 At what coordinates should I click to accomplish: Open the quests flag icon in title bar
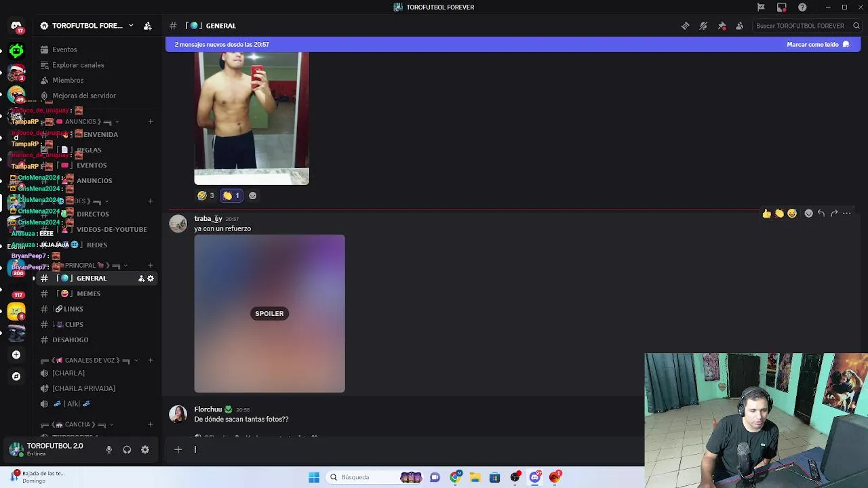click(761, 7)
